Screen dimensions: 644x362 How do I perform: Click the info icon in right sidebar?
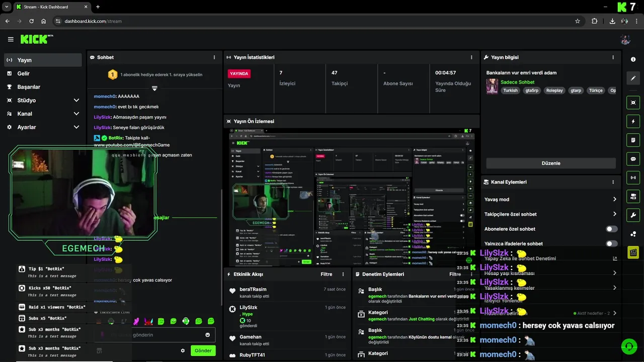coord(633,59)
